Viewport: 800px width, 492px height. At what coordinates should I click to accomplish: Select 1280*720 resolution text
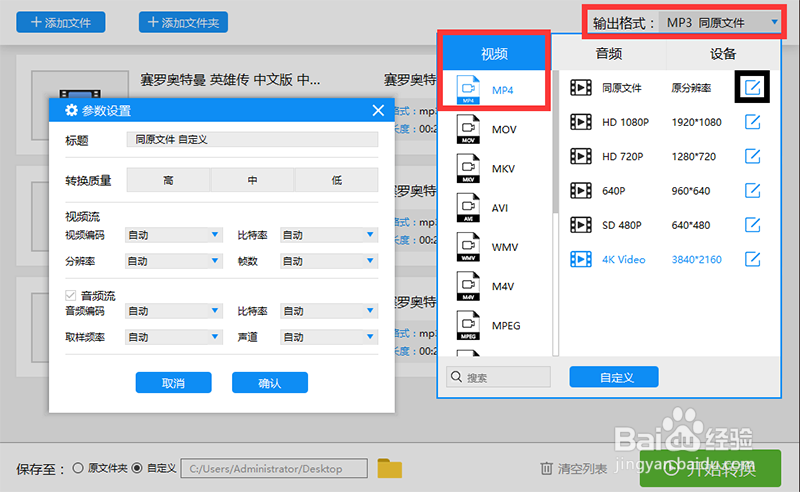coord(693,157)
